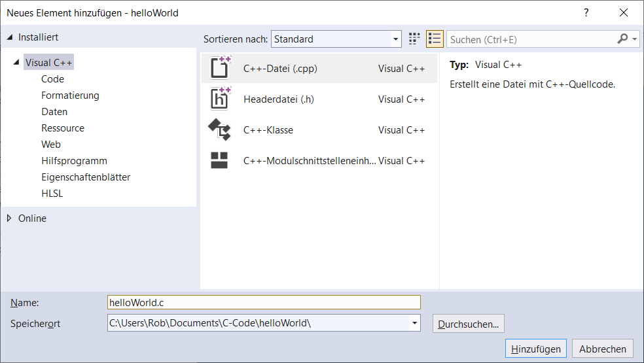Open the Speicherort path dropdown

coord(414,322)
